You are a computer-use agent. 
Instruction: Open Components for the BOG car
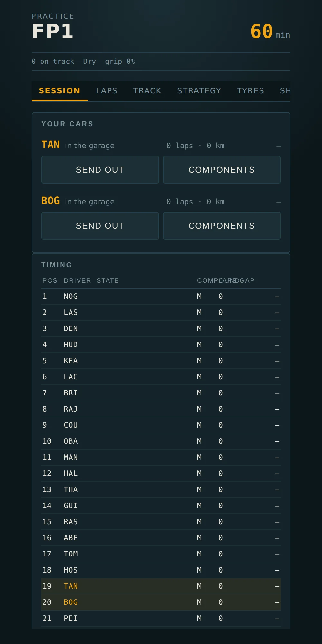click(x=222, y=226)
